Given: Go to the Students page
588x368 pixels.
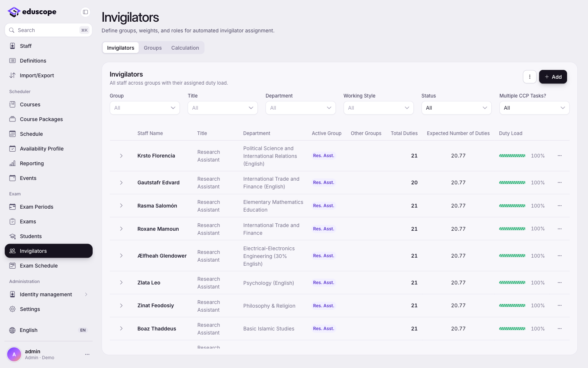Looking at the screenshot, I should click(x=49, y=236).
